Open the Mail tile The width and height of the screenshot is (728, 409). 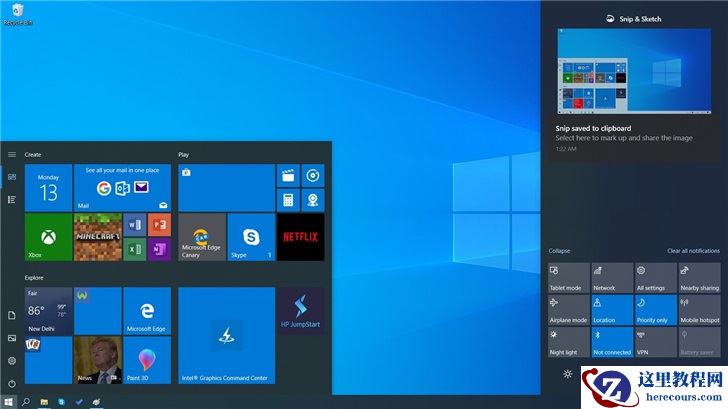[x=122, y=188]
